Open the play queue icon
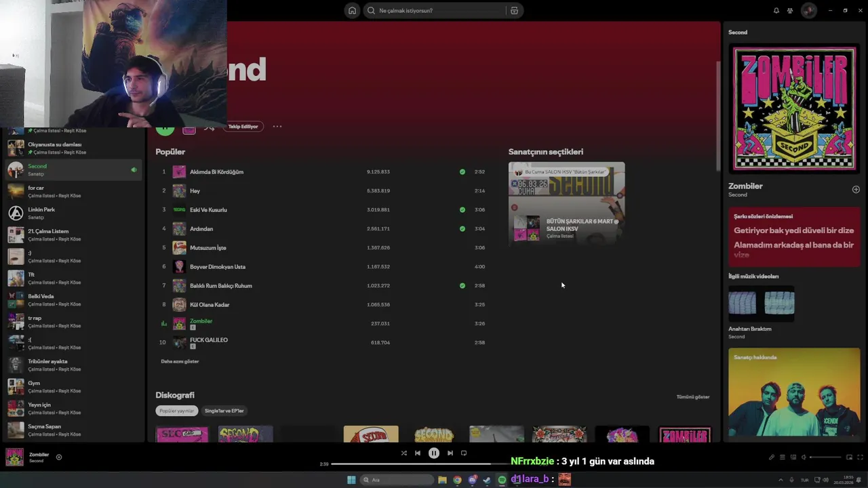This screenshot has height=488, width=868. click(x=782, y=457)
